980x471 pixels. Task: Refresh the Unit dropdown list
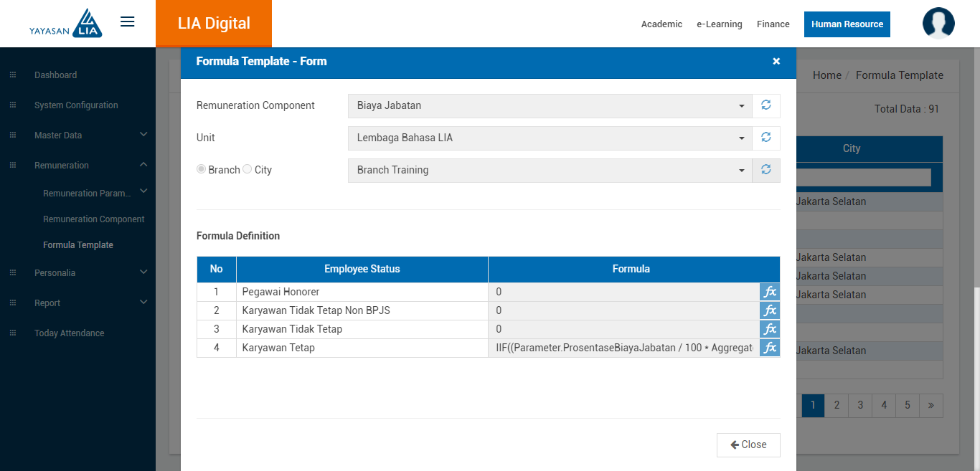[765, 138]
